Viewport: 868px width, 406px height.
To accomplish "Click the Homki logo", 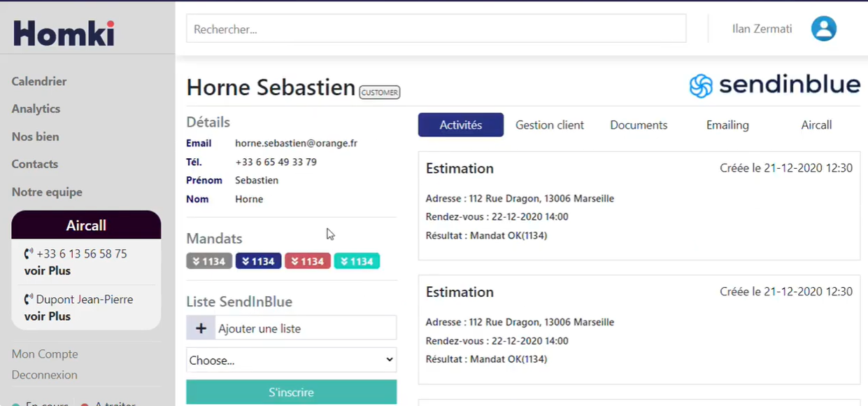I will point(64,33).
